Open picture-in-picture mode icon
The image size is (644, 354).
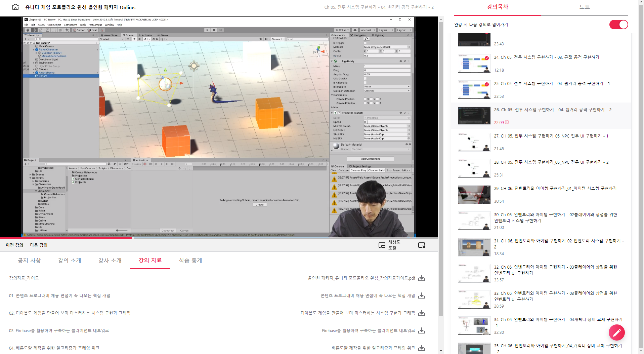click(x=382, y=245)
